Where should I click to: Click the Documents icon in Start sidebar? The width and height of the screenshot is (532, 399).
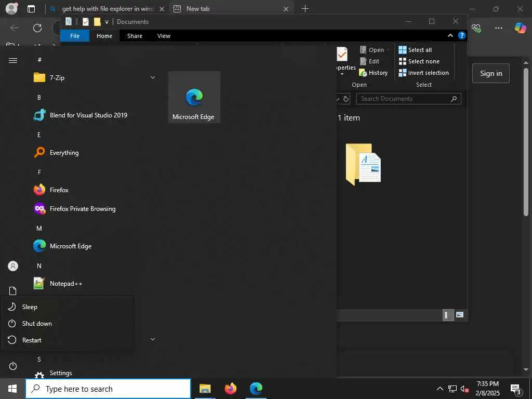click(x=13, y=291)
